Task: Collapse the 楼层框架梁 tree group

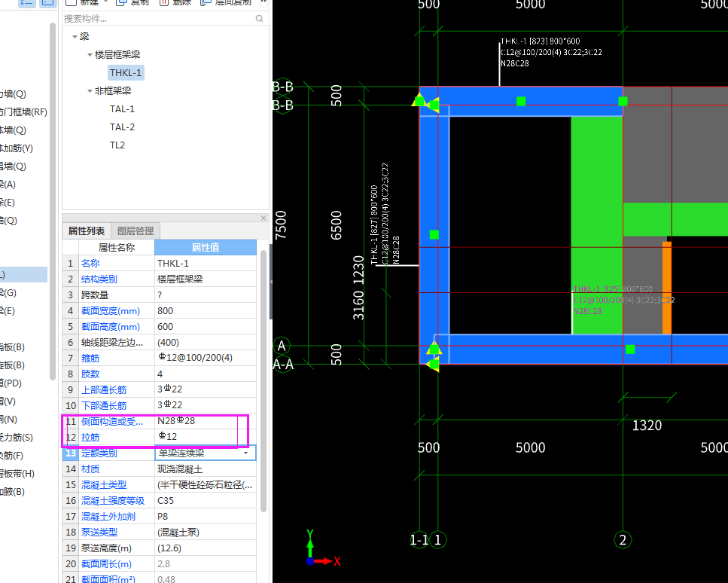Action: pos(89,55)
